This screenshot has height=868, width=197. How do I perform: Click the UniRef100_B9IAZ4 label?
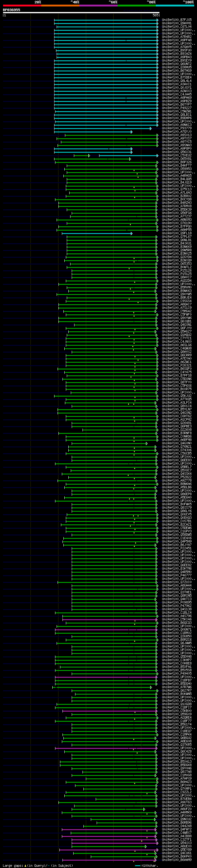[177, 54]
